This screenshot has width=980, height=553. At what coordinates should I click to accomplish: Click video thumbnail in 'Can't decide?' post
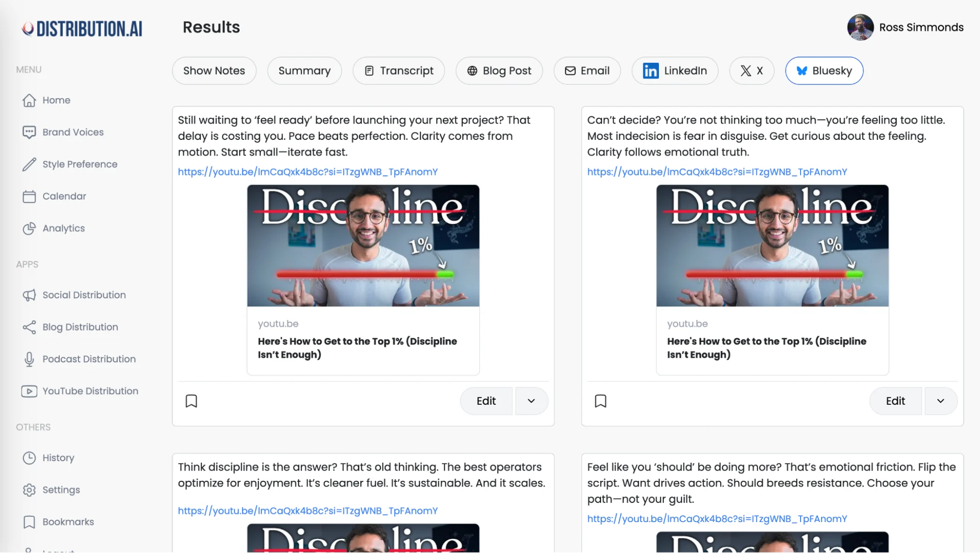(773, 246)
